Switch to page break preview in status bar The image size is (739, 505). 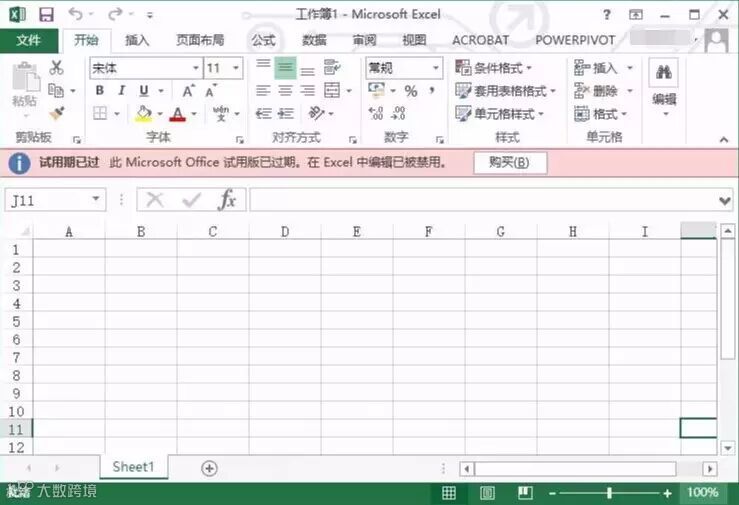coord(525,493)
